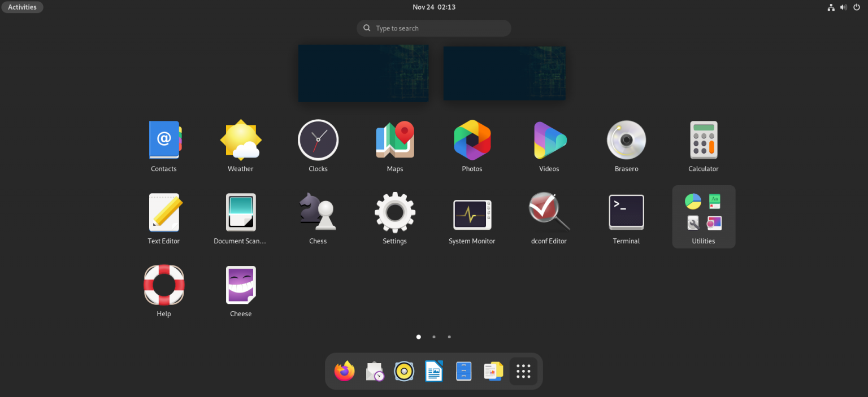Launch dconf Editor
Screen dimensions: 868x397
pyautogui.click(x=549, y=212)
